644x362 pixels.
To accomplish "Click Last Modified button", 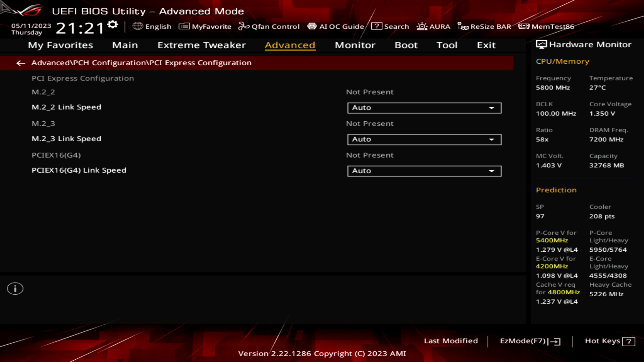I will point(451,340).
